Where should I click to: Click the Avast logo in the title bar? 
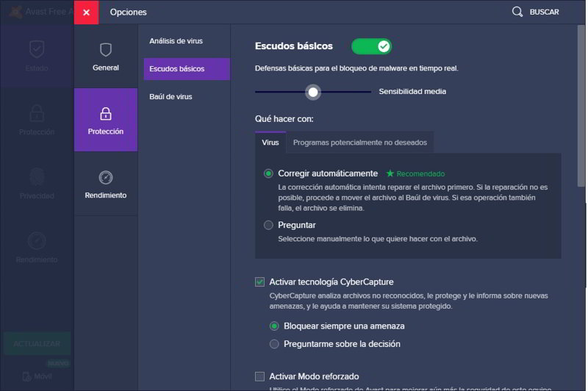(x=15, y=12)
